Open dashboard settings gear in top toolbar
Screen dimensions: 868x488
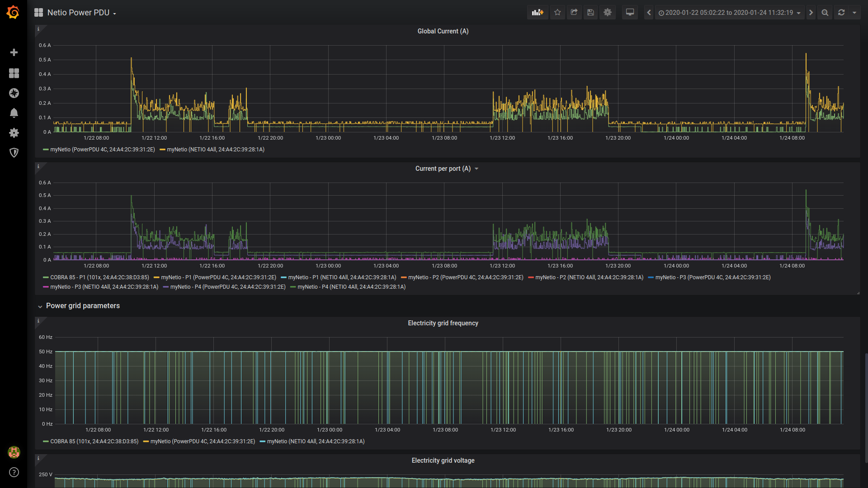coord(608,13)
